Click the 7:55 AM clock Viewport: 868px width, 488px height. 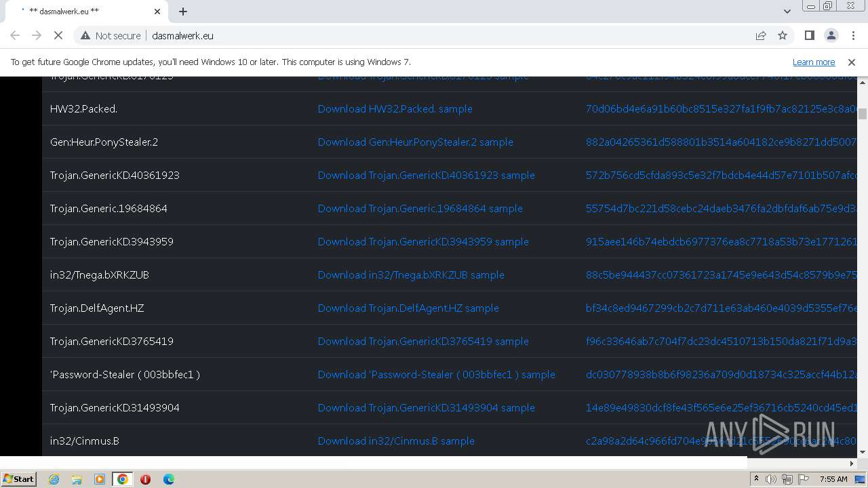pyautogui.click(x=833, y=479)
